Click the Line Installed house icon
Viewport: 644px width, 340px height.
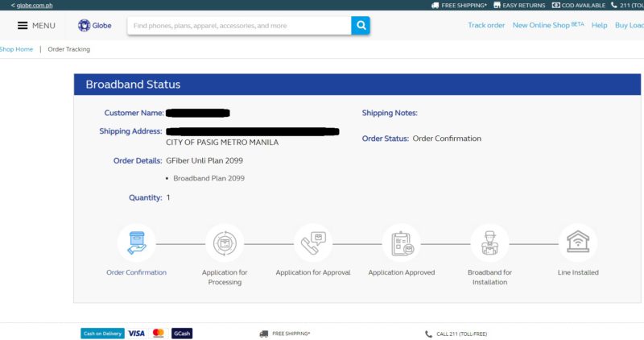[x=578, y=243]
